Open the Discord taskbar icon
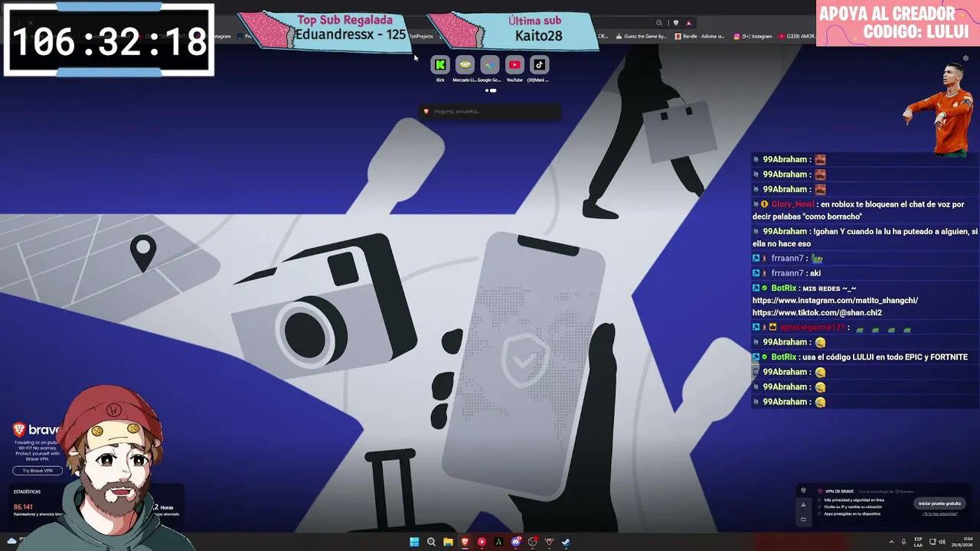This screenshot has height=551, width=980. click(515, 542)
